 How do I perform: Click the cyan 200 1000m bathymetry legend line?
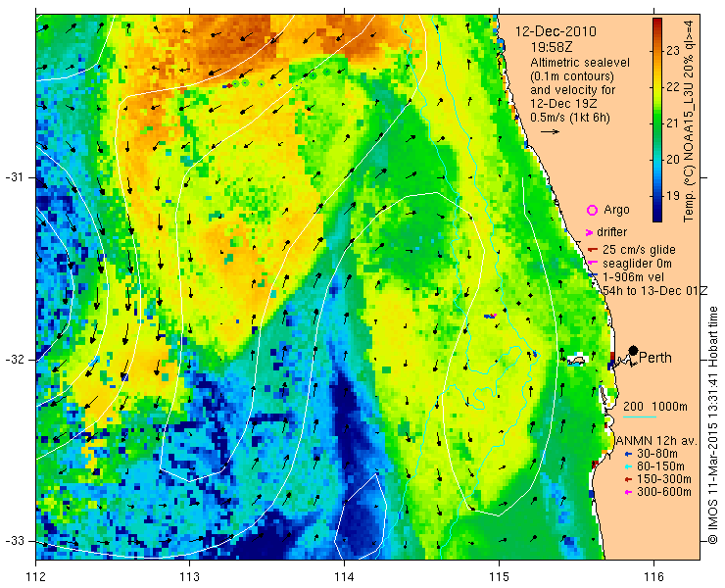(640, 417)
